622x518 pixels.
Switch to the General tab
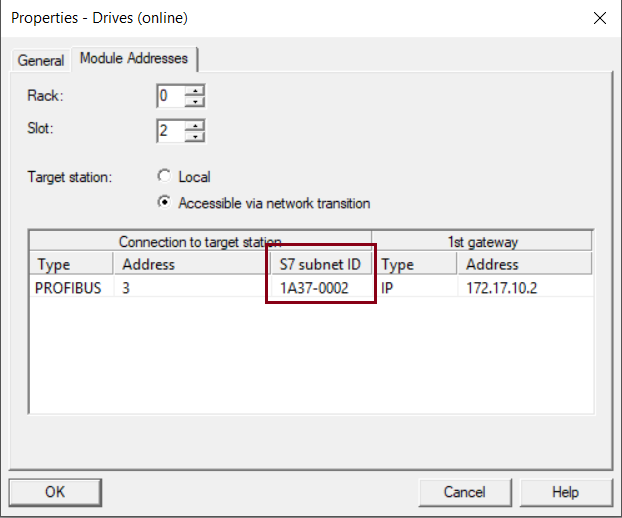(x=41, y=60)
